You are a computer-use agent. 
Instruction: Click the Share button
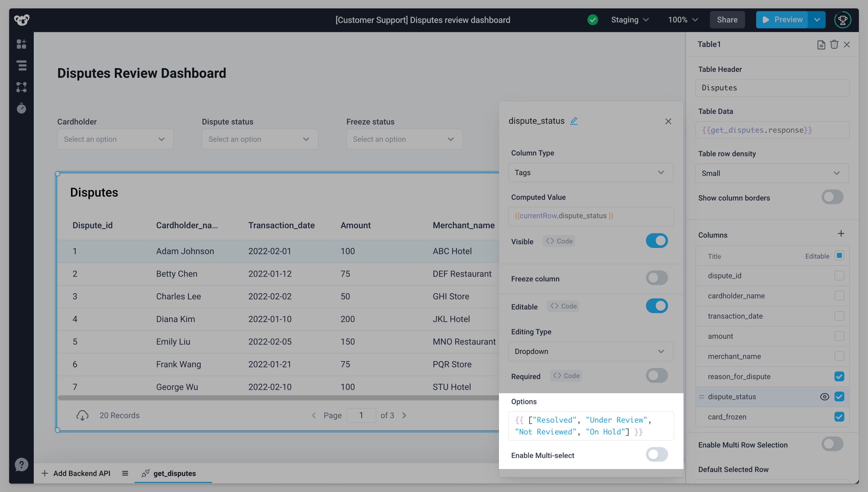click(727, 20)
